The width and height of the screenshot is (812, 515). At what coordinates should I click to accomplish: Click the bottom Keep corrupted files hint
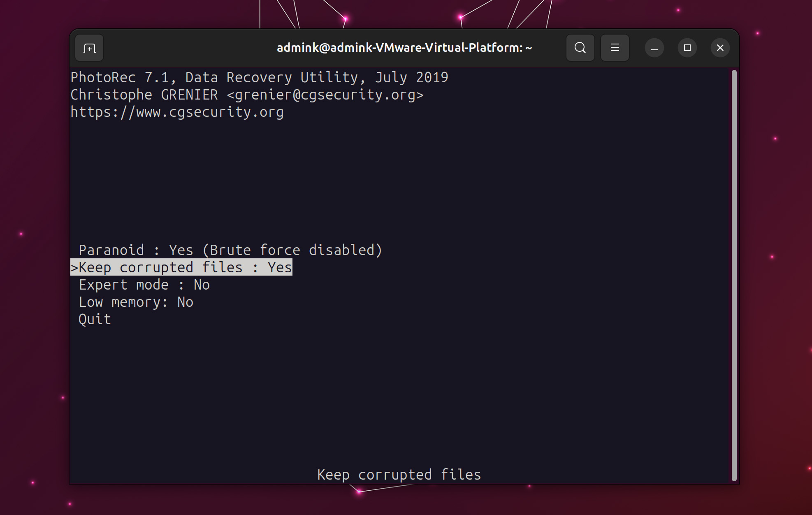pos(399,475)
